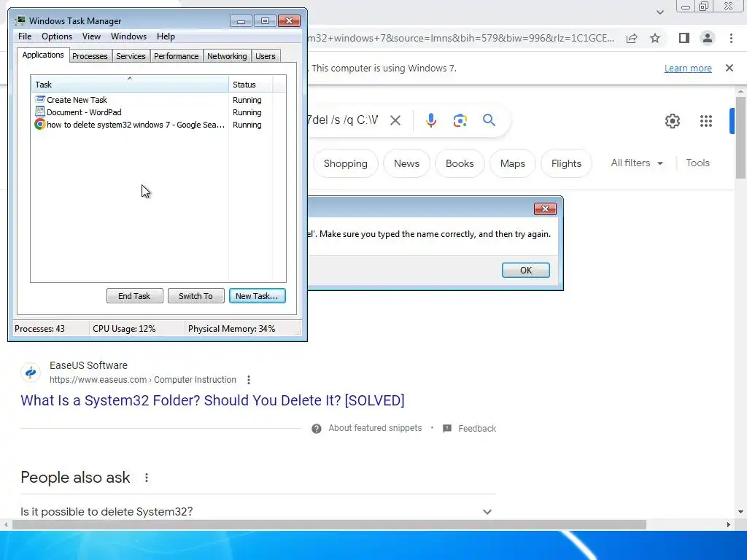The height and width of the screenshot is (560, 747).
Task: Select the Applications tab
Action: [43, 55]
